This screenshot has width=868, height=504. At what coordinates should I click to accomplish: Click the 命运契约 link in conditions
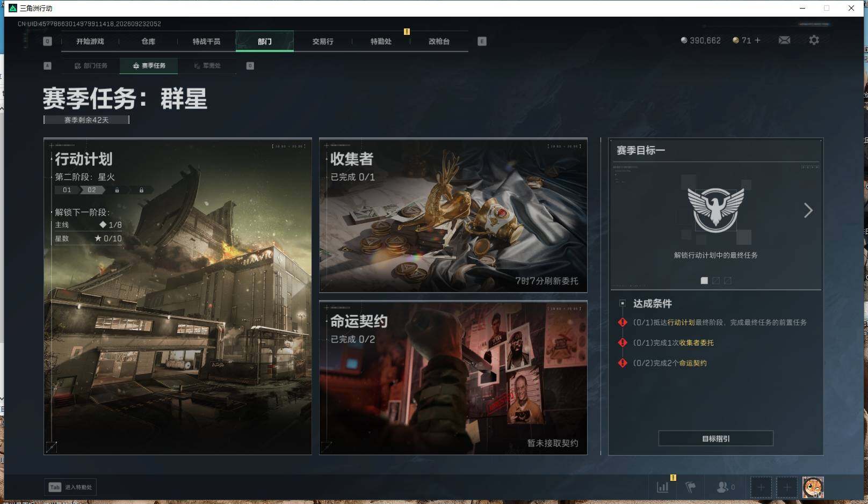(693, 363)
